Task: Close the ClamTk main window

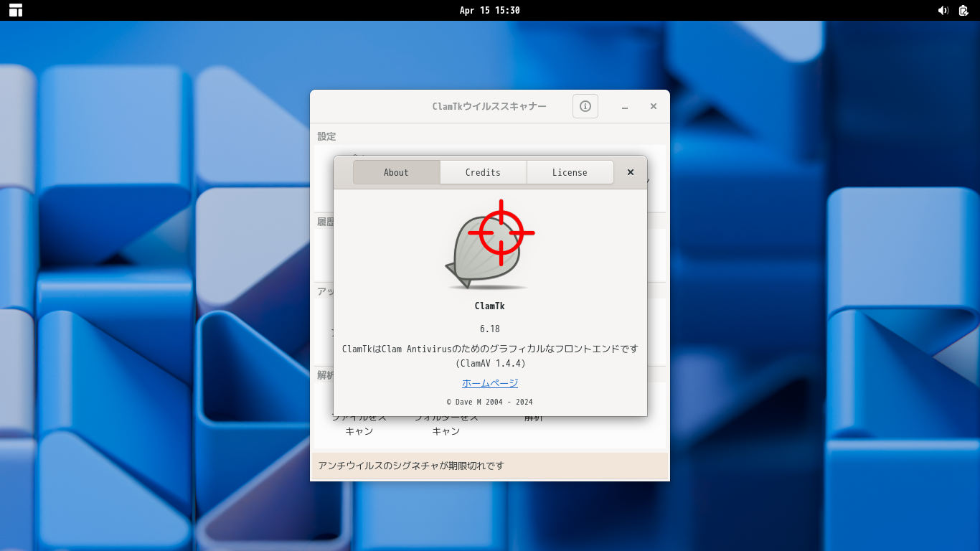Action: coord(654,106)
